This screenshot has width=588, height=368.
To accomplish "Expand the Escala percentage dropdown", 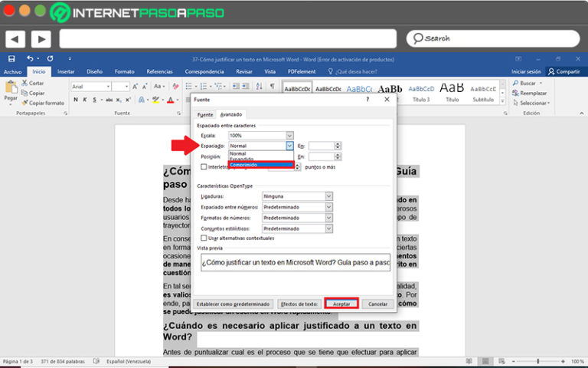I will point(289,135).
